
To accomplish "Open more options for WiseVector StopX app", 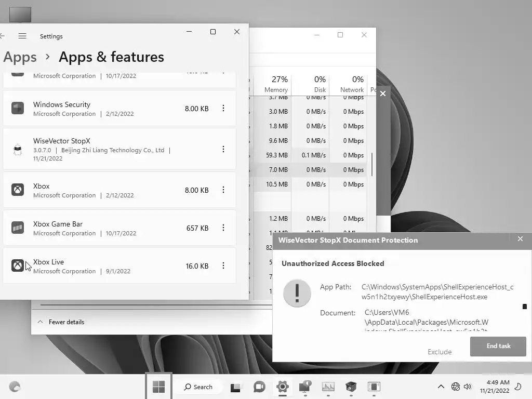I will coord(223,149).
